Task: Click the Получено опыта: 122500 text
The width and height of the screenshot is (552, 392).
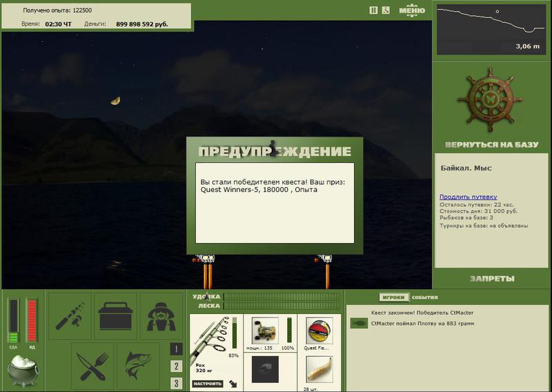Action: [57, 10]
